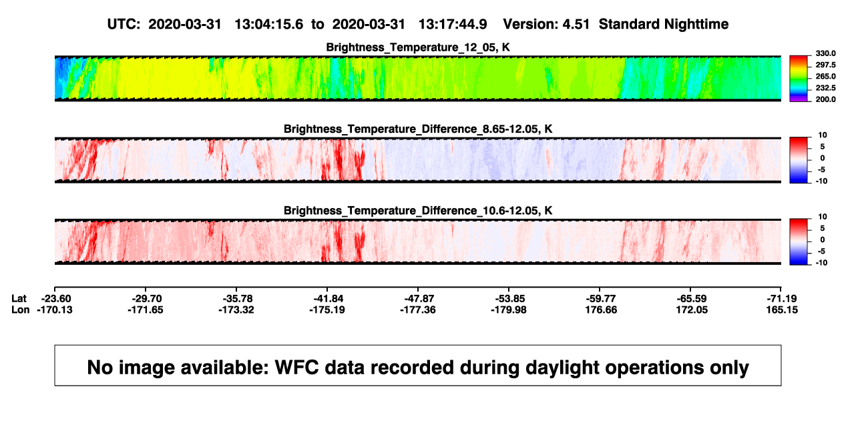The height and width of the screenshot is (445, 868).
Task: Click longitude value -175.19
Action: tap(329, 310)
